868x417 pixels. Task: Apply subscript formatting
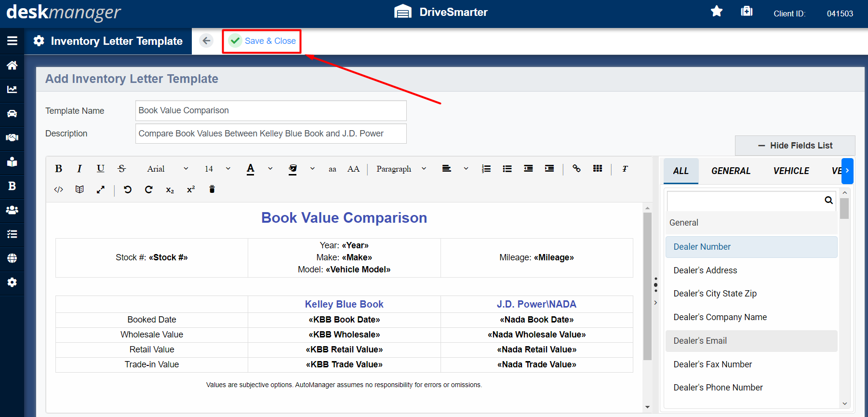[170, 190]
